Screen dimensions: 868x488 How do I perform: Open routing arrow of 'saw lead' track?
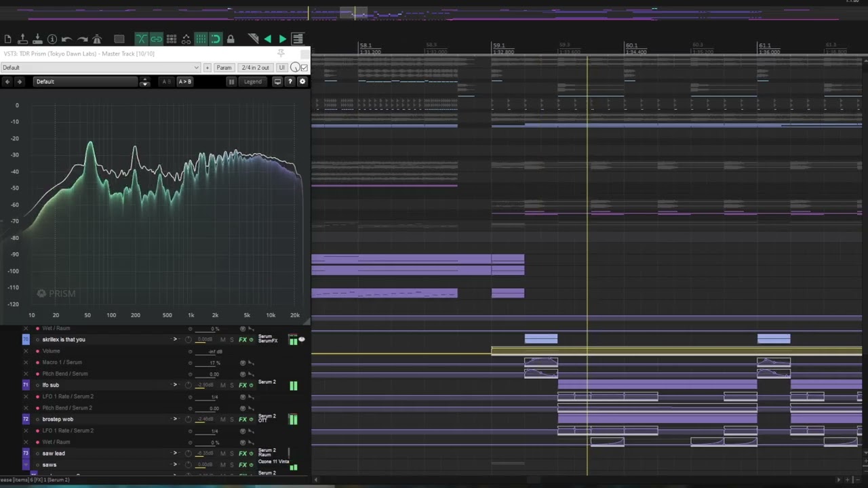pos(175,453)
